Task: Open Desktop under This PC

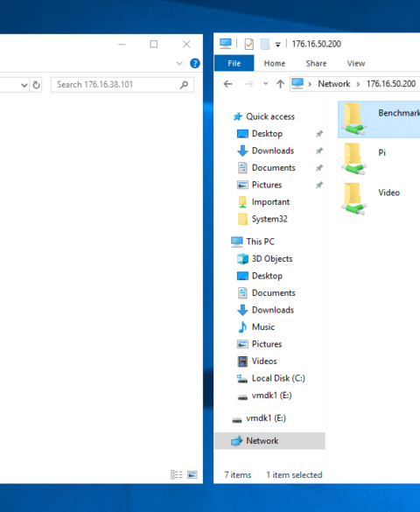Action: pos(267,276)
